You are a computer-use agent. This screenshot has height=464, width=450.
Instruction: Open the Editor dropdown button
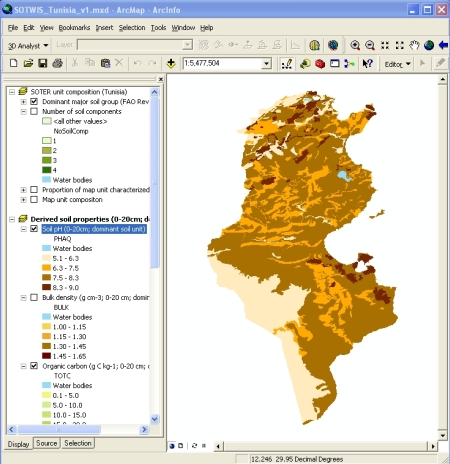[x=397, y=64]
